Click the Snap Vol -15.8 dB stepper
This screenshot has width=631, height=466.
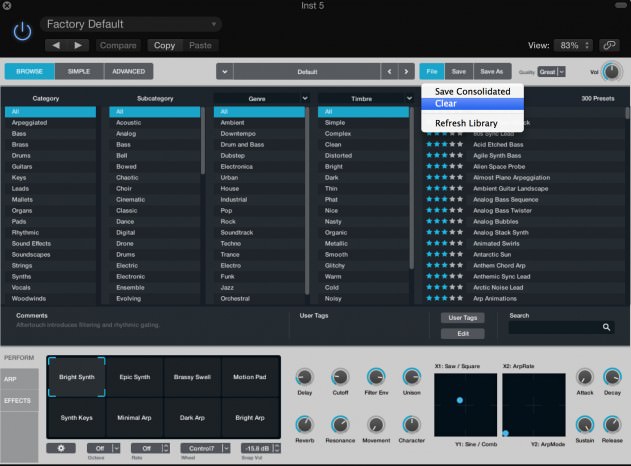(276, 448)
